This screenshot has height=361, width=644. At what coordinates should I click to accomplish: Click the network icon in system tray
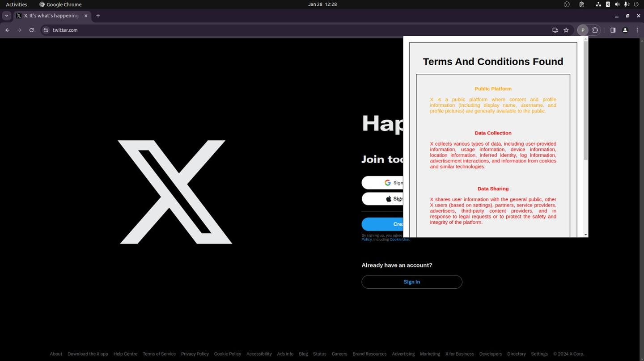pos(598,4)
